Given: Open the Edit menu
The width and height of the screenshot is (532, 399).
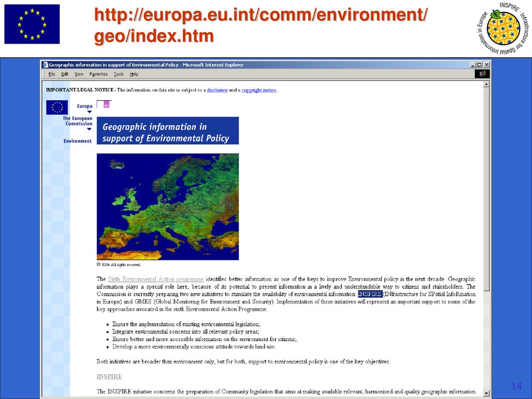Looking at the screenshot, I should 65,74.
